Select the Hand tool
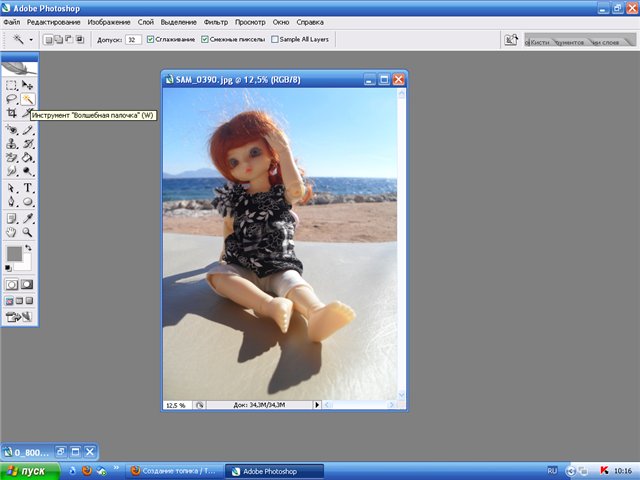Viewport: 640px width, 480px height. point(12,231)
